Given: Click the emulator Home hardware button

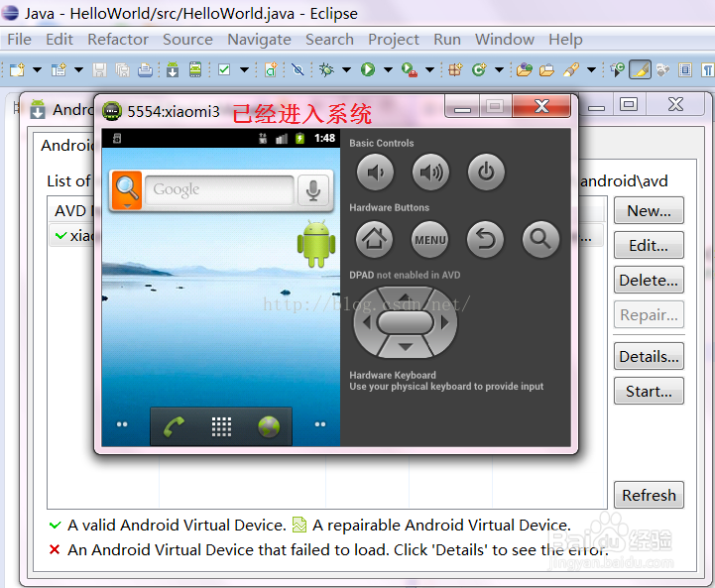Looking at the screenshot, I should pos(375,239).
